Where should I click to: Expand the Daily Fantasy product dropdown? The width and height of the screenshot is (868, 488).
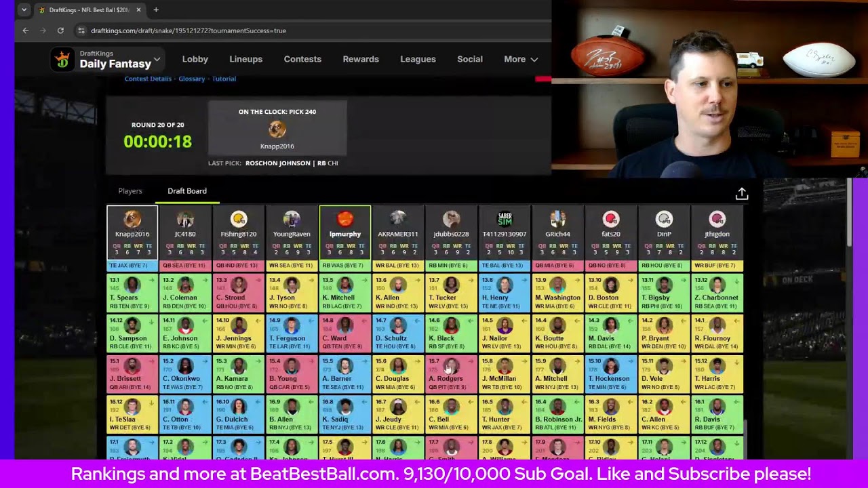pyautogui.click(x=157, y=60)
